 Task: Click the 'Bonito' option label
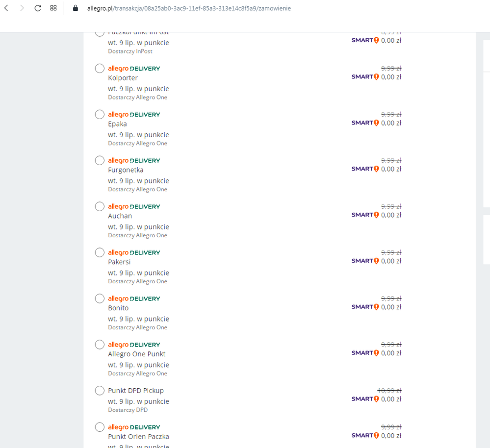pyautogui.click(x=118, y=308)
